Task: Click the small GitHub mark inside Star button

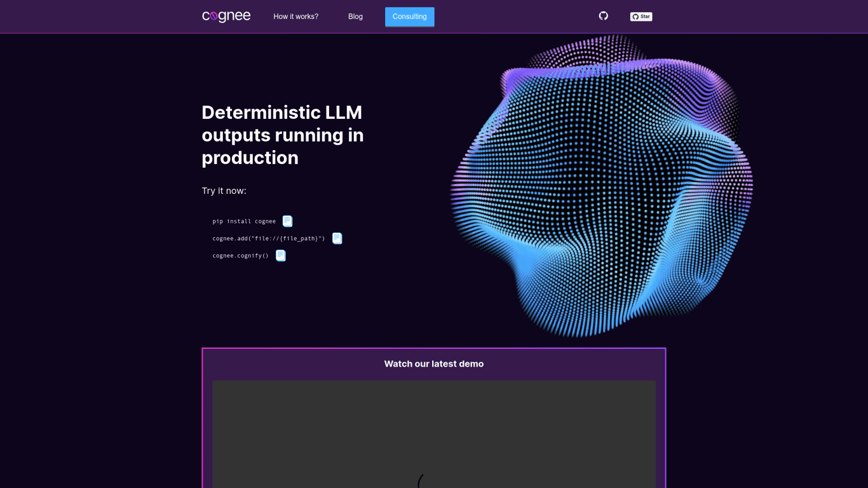Action: [x=635, y=17]
